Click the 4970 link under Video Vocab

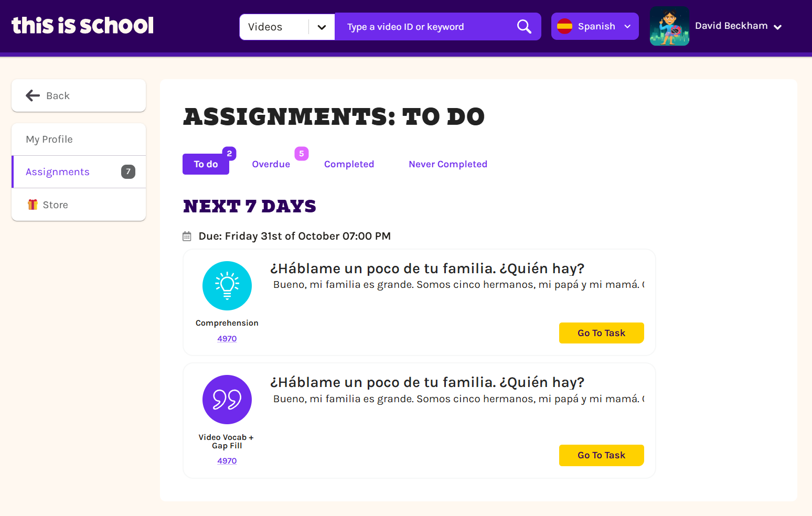tap(227, 461)
